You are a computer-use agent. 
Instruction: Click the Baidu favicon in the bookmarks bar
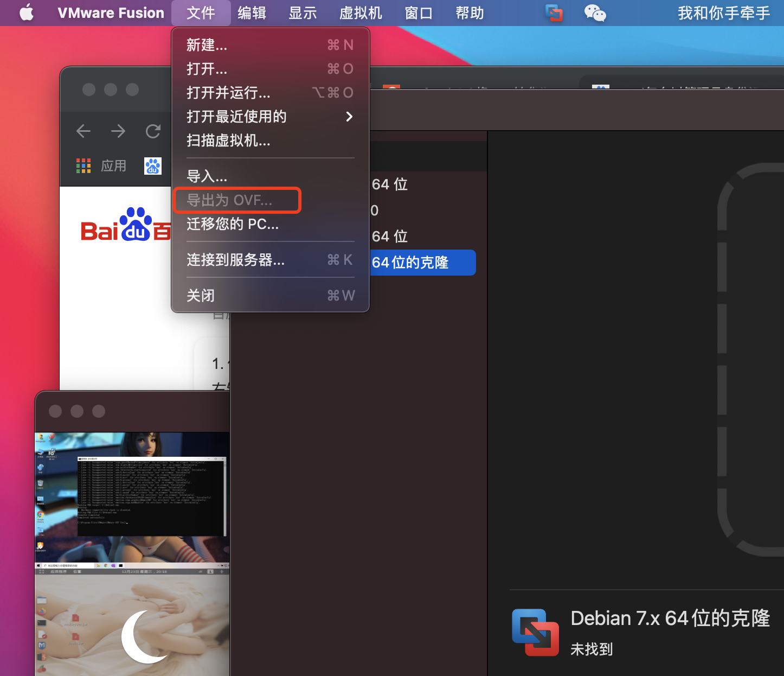coord(152,165)
